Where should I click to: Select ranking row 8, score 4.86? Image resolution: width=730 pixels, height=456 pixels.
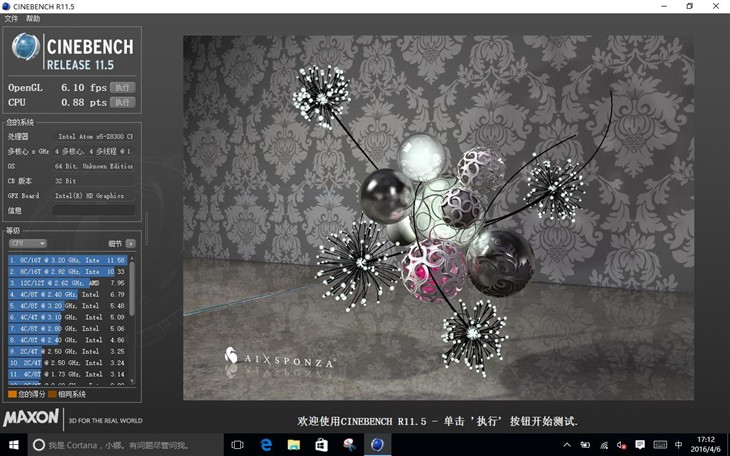tap(68, 340)
